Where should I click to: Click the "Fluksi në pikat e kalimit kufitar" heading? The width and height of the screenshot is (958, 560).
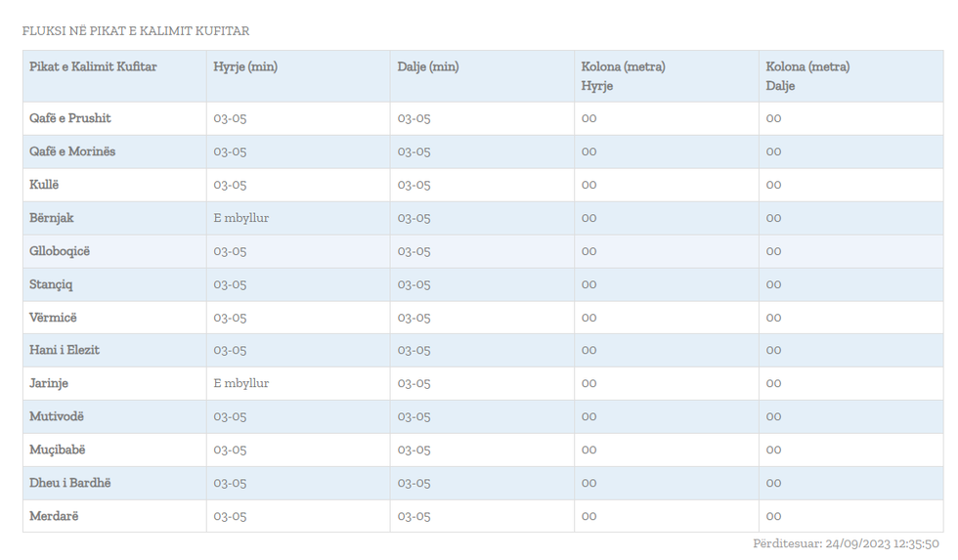pyautogui.click(x=136, y=31)
